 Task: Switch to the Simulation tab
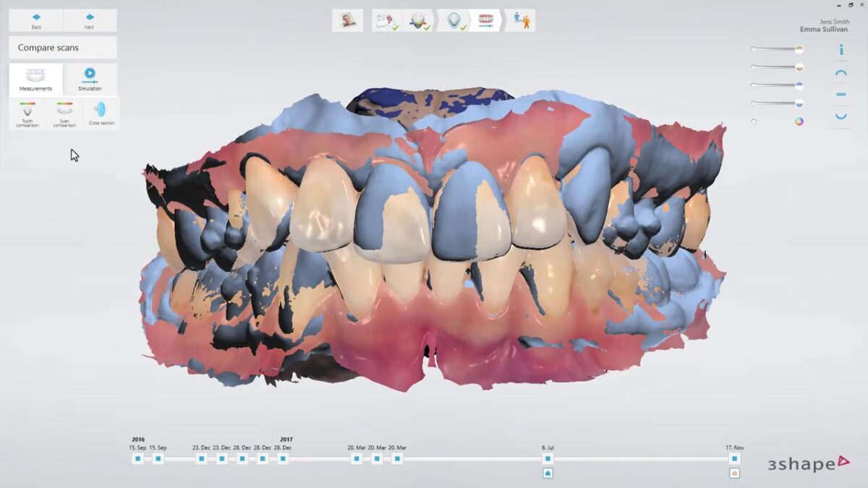pos(90,78)
